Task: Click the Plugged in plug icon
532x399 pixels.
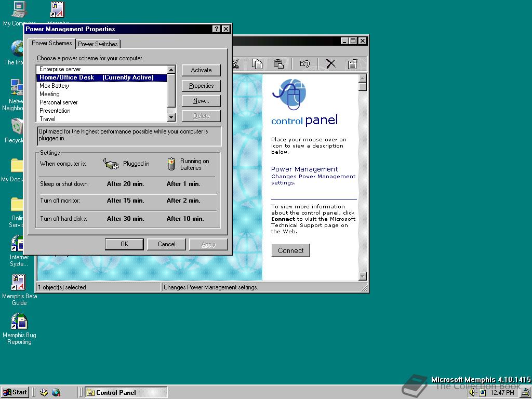Action: tap(111, 164)
